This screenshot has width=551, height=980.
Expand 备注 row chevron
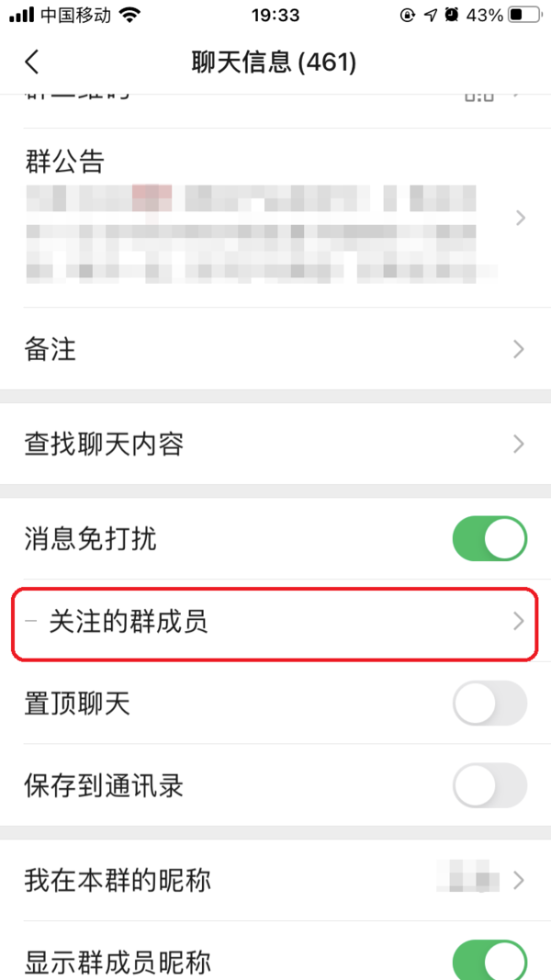pos(519,349)
